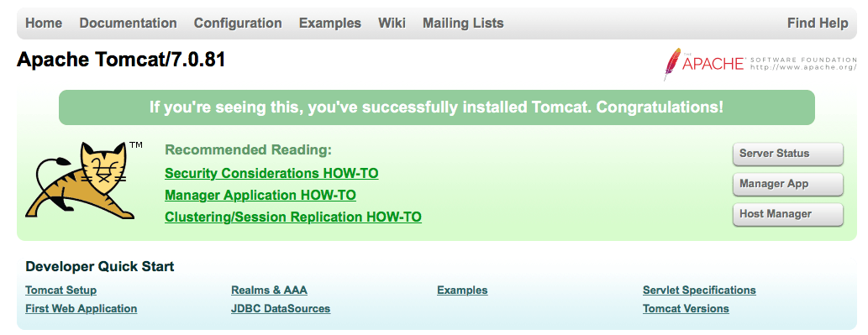The image size is (868, 335).
Task: Open the Documentation menu item
Action: coord(128,24)
